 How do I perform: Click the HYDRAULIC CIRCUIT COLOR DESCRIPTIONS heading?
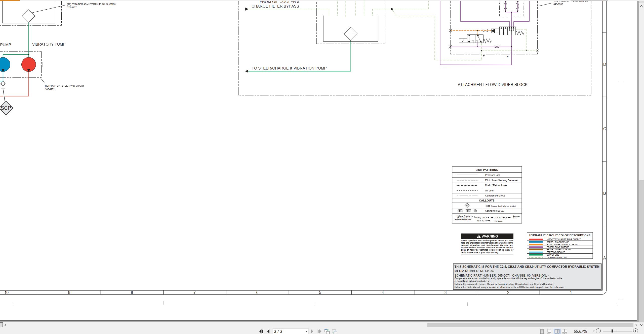click(560, 235)
